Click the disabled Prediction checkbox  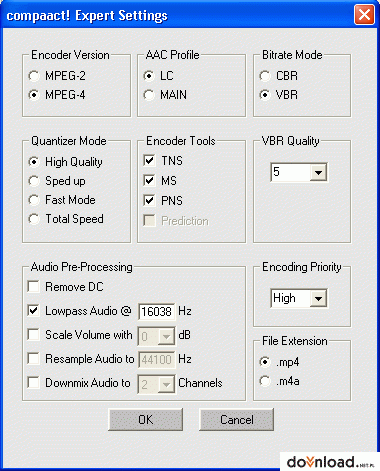149,221
